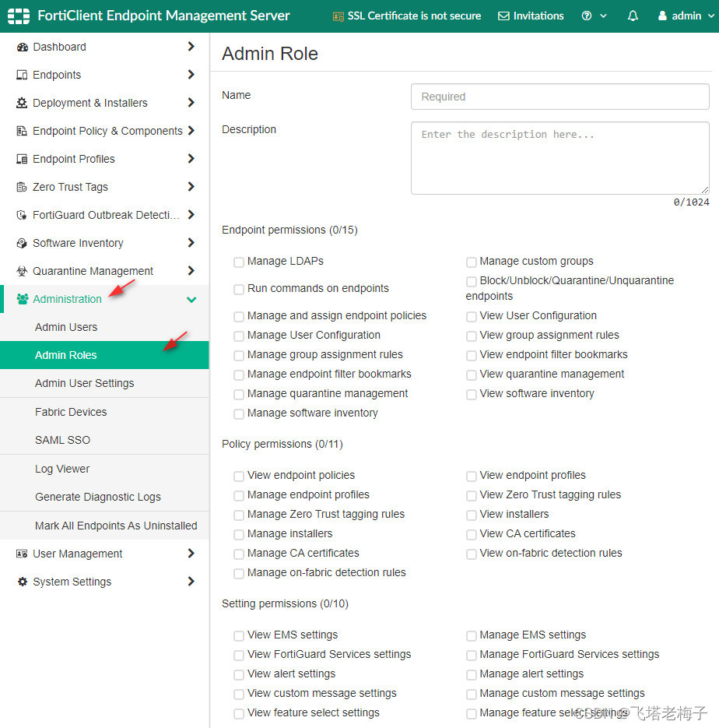719x728 pixels.
Task: Check View EMS settings
Action: 239,636
